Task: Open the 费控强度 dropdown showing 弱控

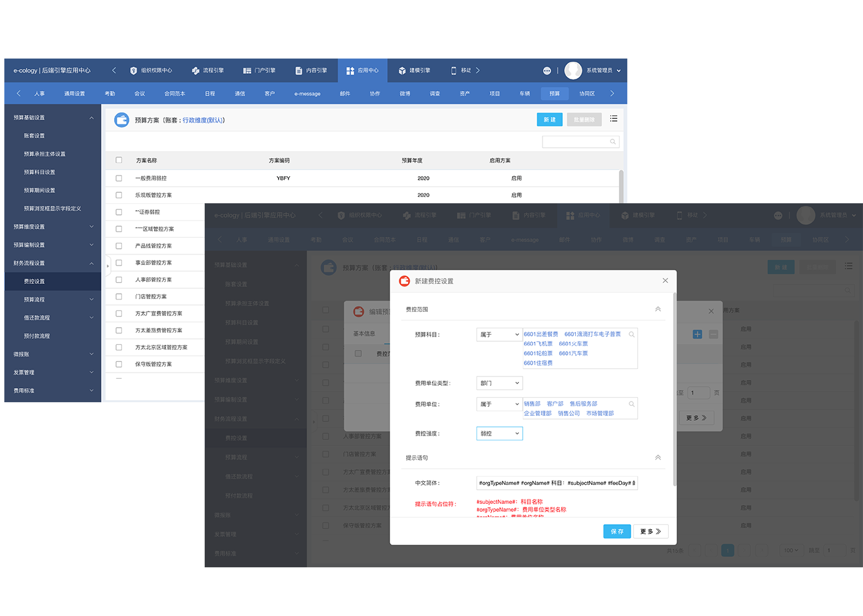Action: pos(499,434)
